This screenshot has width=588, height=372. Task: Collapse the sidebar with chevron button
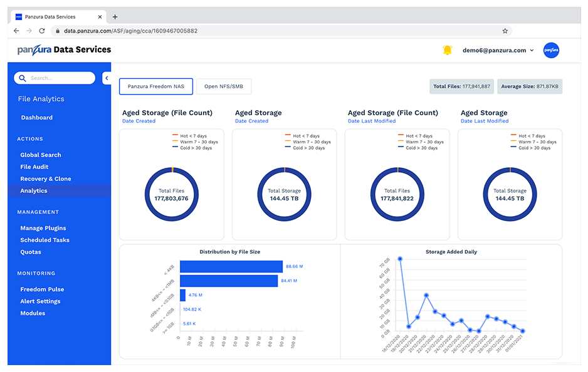(x=107, y=78)
